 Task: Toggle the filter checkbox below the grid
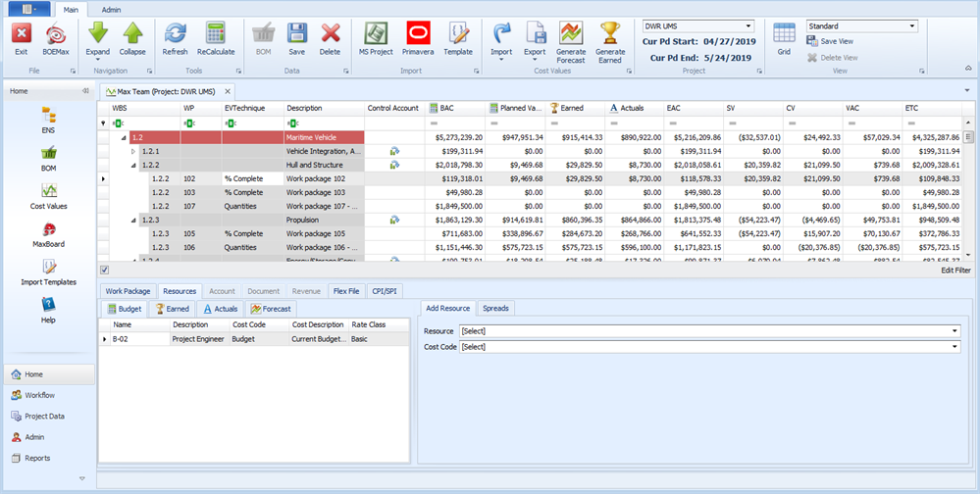(105, 270)
